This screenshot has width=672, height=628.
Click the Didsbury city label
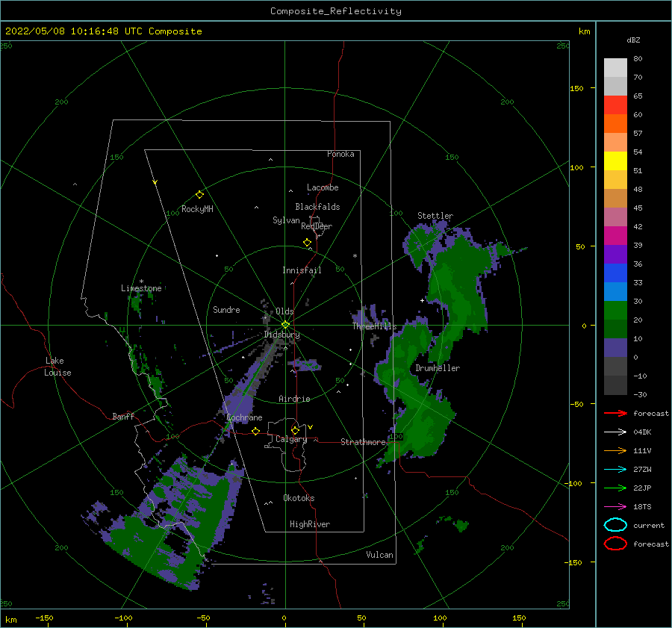282,335
